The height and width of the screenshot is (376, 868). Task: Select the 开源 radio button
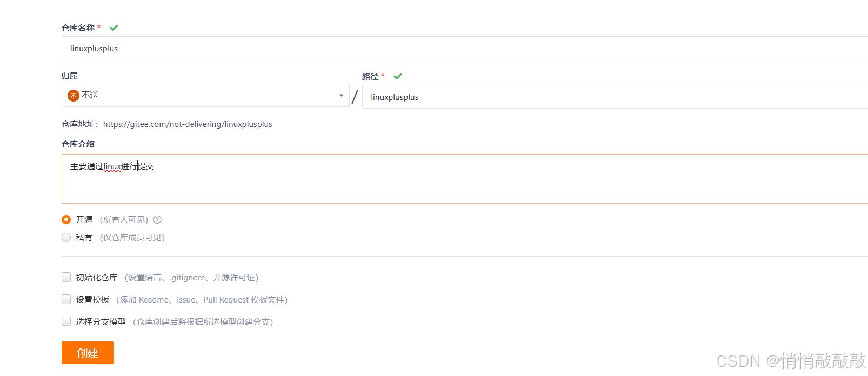click(x=66, y=219)
